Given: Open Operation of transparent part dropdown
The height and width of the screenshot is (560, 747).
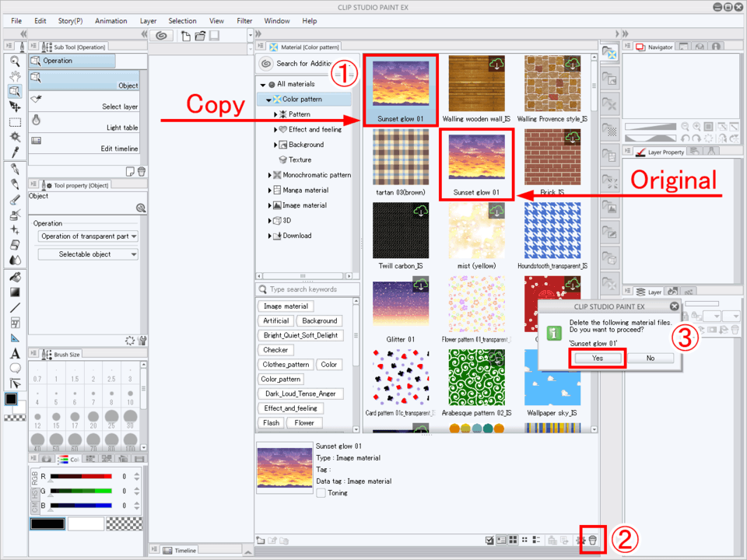Looking at the screenshot, I should coord(86,236).
